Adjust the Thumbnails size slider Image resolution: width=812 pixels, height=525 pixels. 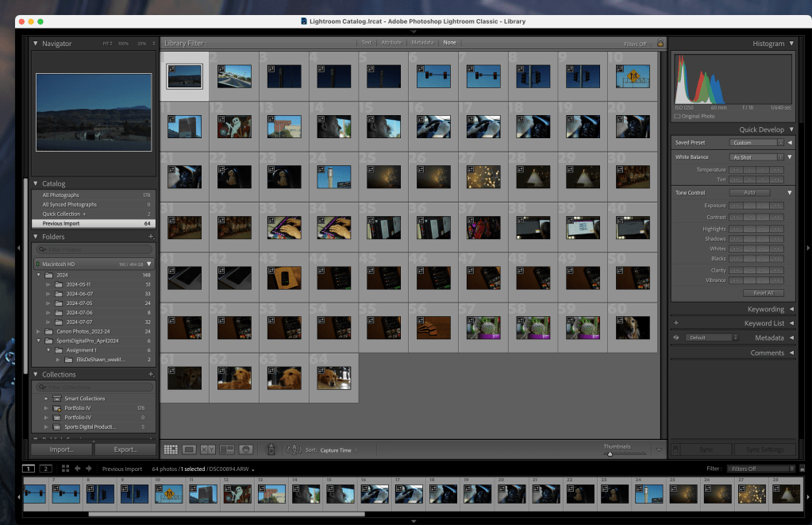610,454
